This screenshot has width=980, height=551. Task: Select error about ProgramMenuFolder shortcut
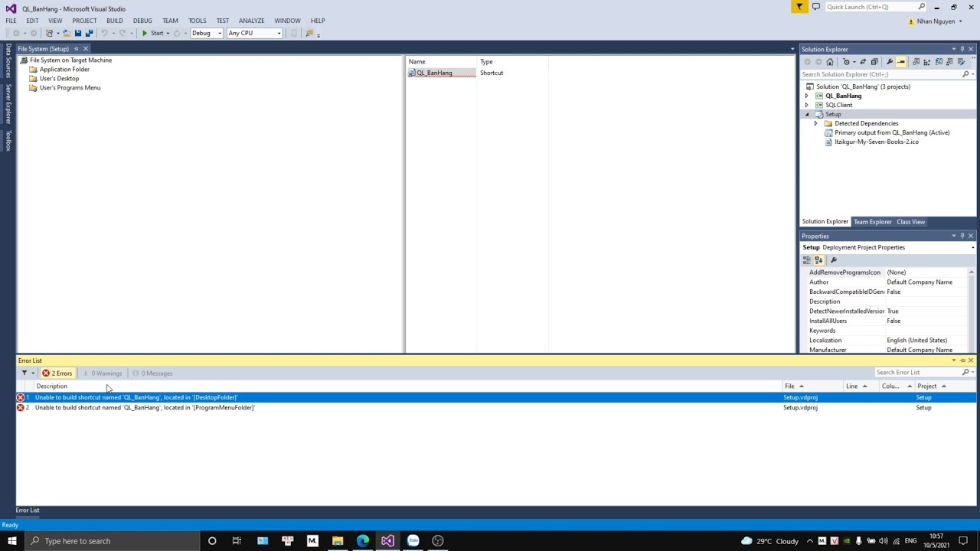[145, 408]
